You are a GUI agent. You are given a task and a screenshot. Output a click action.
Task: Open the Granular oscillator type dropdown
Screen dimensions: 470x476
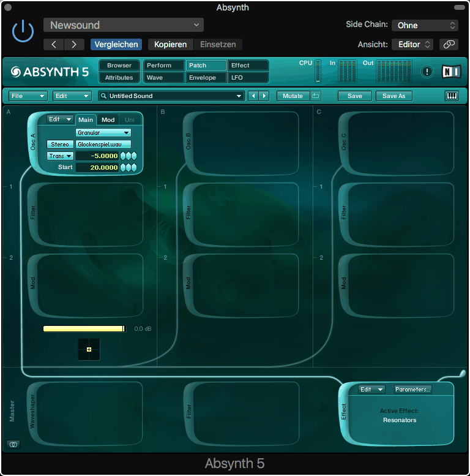(103, 132)
